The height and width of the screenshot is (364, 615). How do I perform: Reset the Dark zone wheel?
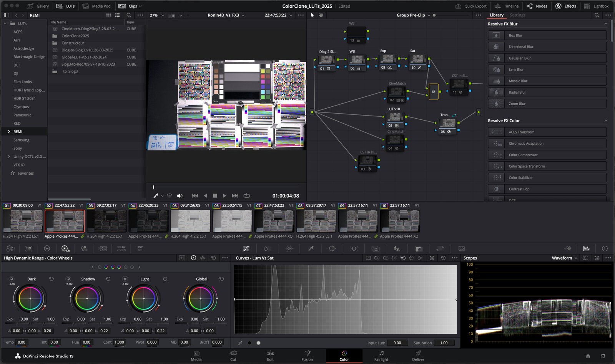coord(52,279)
